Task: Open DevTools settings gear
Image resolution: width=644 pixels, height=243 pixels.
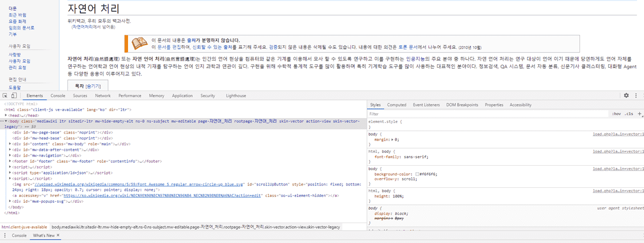Action: tap(626, 95)
